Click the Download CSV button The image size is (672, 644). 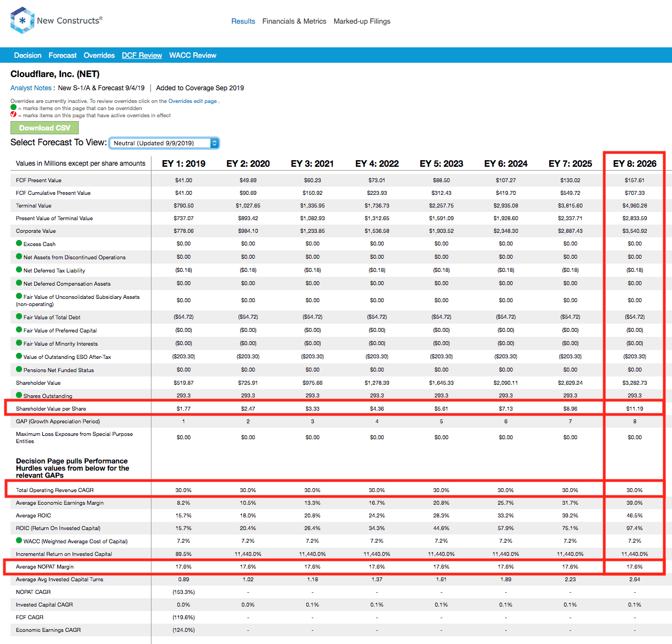coord(45,128)
